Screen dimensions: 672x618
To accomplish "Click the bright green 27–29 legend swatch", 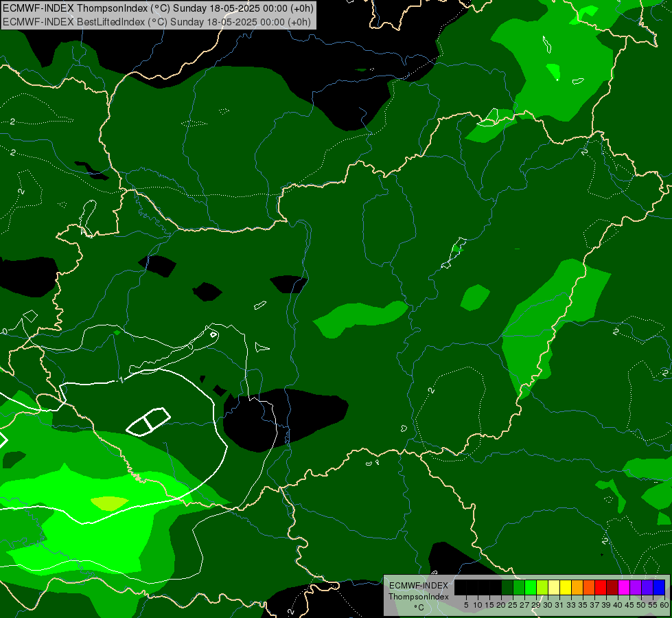I will [531, 587].
